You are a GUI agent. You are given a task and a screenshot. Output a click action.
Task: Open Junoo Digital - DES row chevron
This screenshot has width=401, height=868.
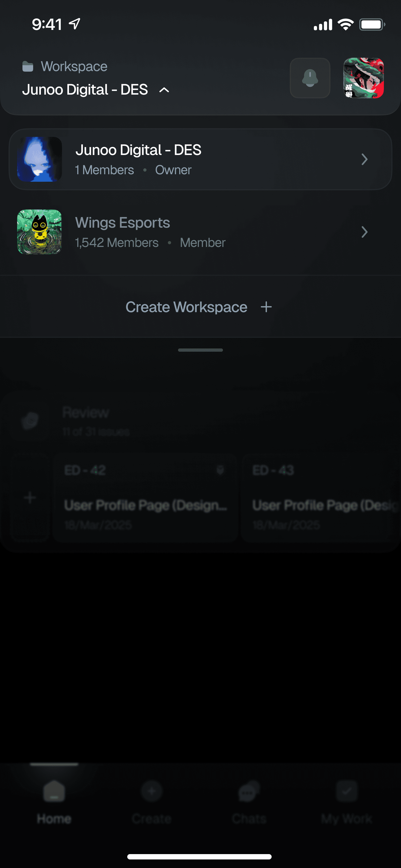click(x=364, y=159)
